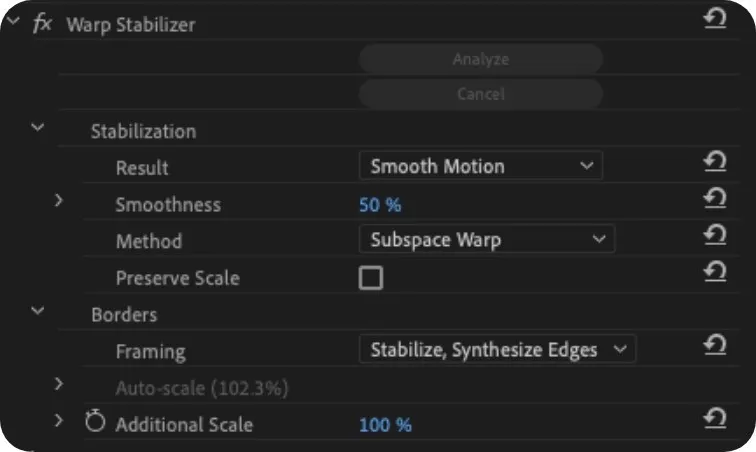Collapse the Stabilization section
Image resolution: width=756 pixels, height=452 pixels.
coord(38,128)
